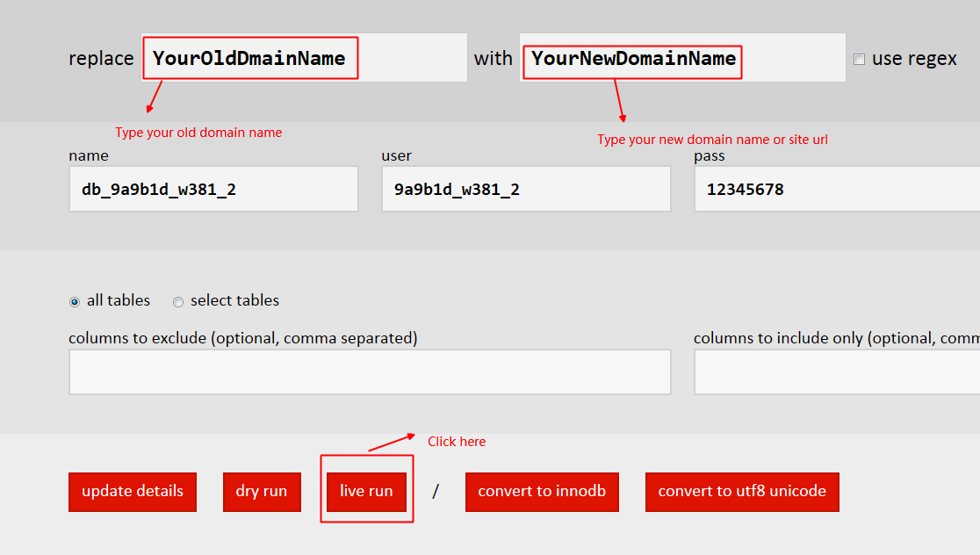Click the 'columns to include only' label text
980x555 pixels.
pos(836,338)
